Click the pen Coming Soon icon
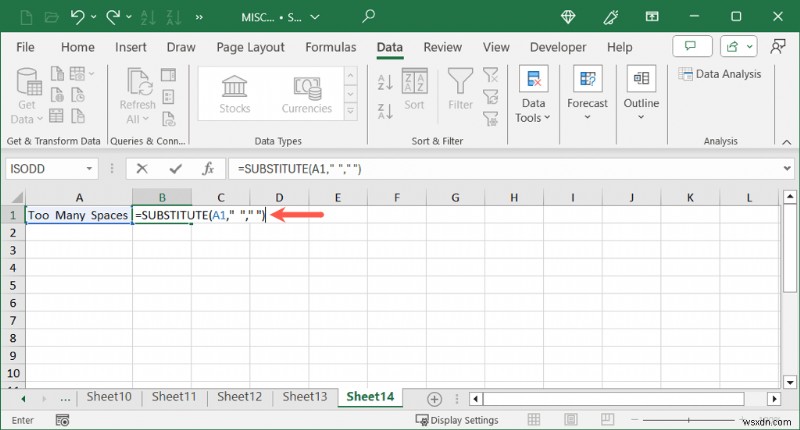The width and height of the screenshot is (800, 430). pyautogui.click(x=611, y=17)
